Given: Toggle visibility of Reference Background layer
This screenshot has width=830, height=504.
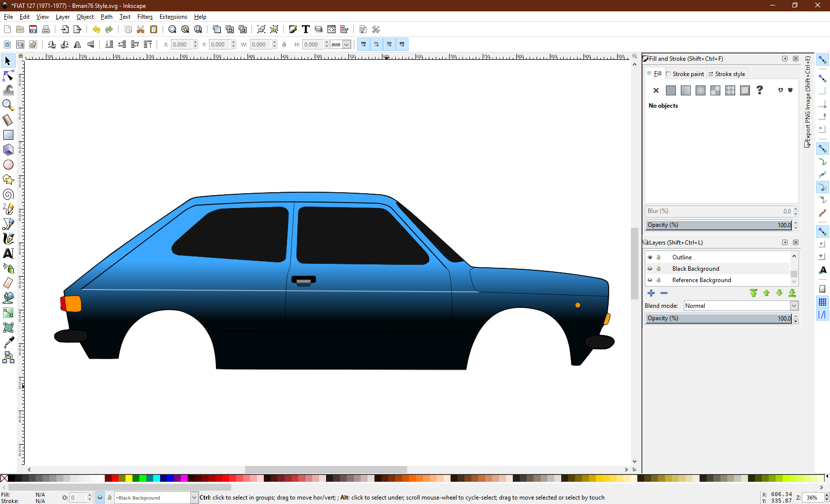Looking at the screenshot, I should click(650, 280).
